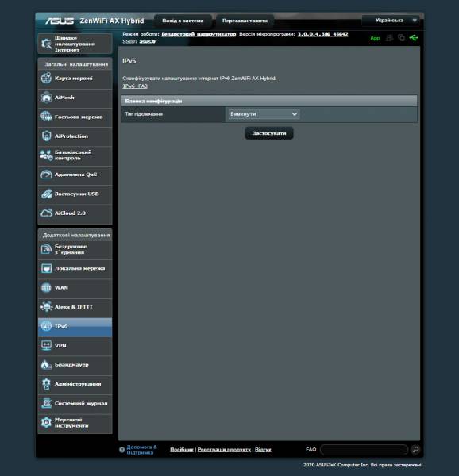
Task: Click the Тип підключення label
Action: [x=144, y=114]
